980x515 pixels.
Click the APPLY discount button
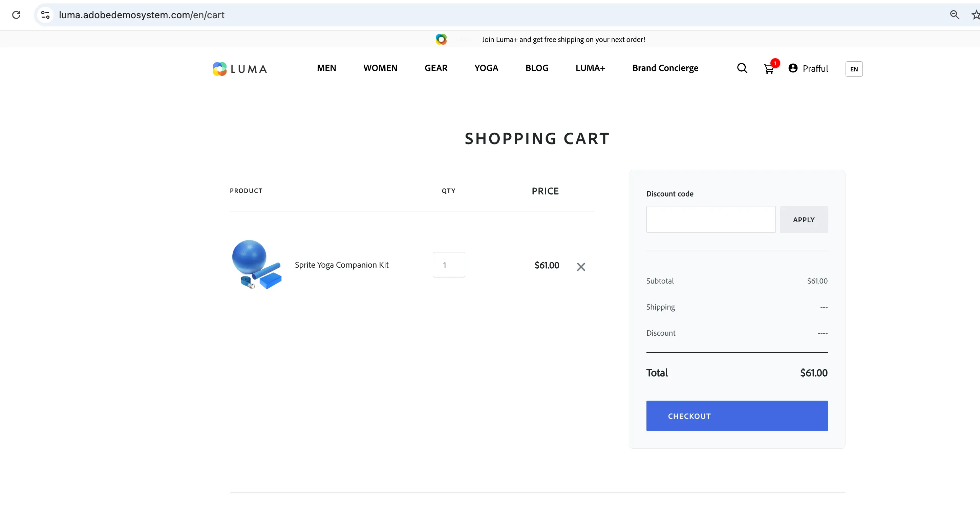click(804, 219)
